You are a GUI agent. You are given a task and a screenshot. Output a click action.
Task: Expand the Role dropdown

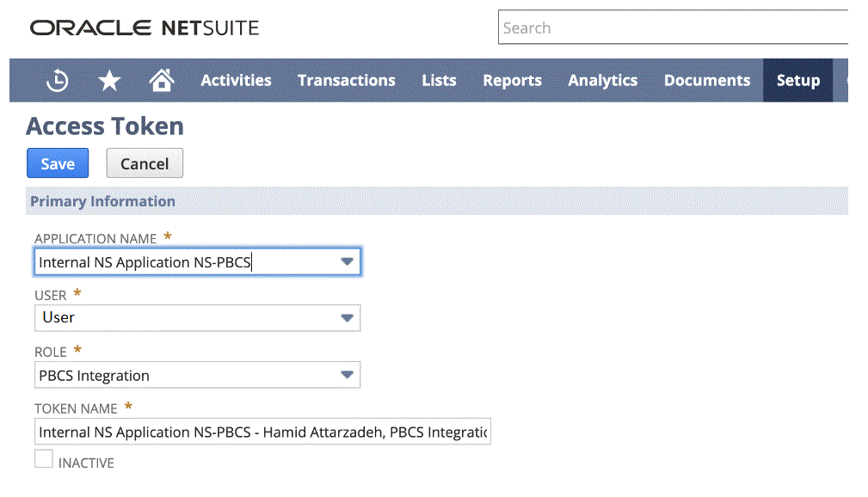pos(347,375)
